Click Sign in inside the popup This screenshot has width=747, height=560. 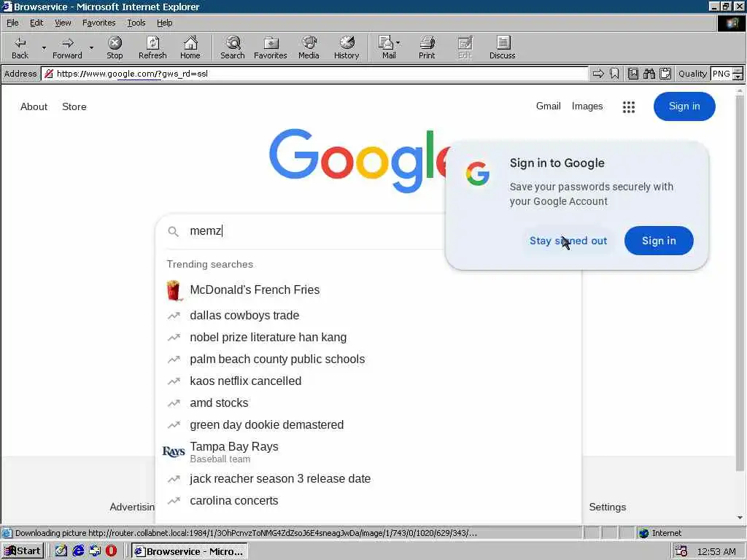click(x=659, y=241)
